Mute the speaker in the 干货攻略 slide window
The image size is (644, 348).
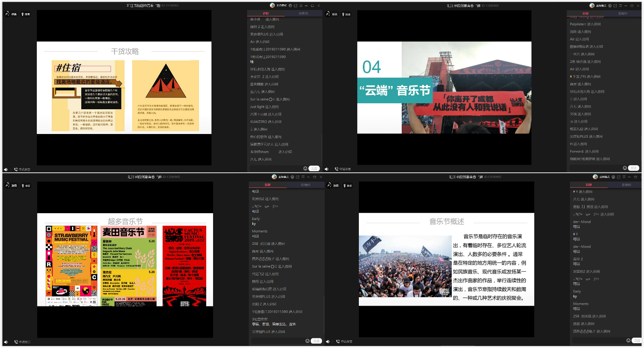tap(6, 169)
